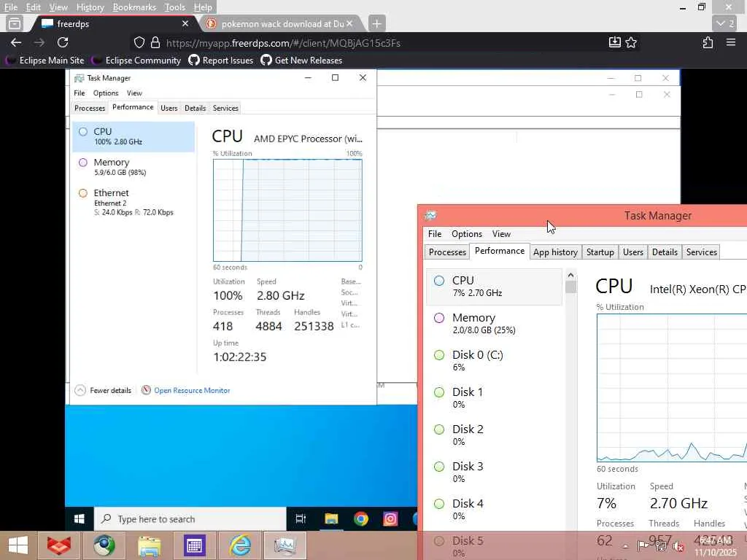Open Get New Releases bookmark
This screenshot has width=747, height=560.
pyautogui.click(x=301, y=61)
